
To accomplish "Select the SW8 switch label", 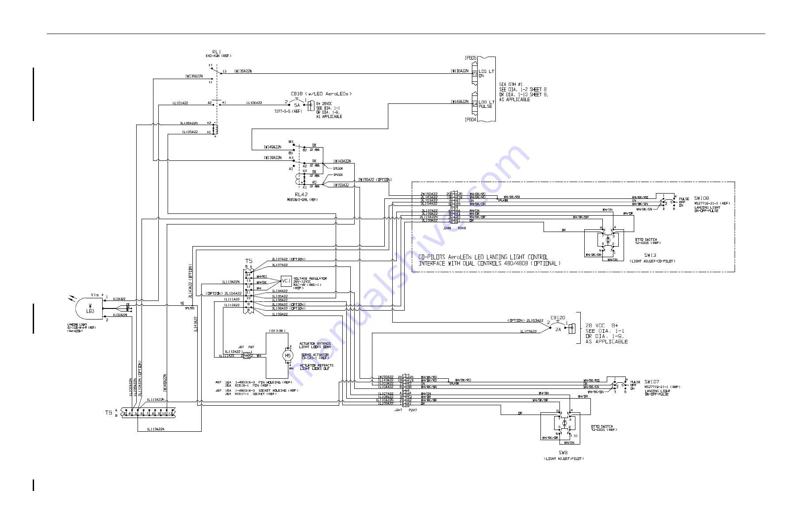I will pos(563,453).
